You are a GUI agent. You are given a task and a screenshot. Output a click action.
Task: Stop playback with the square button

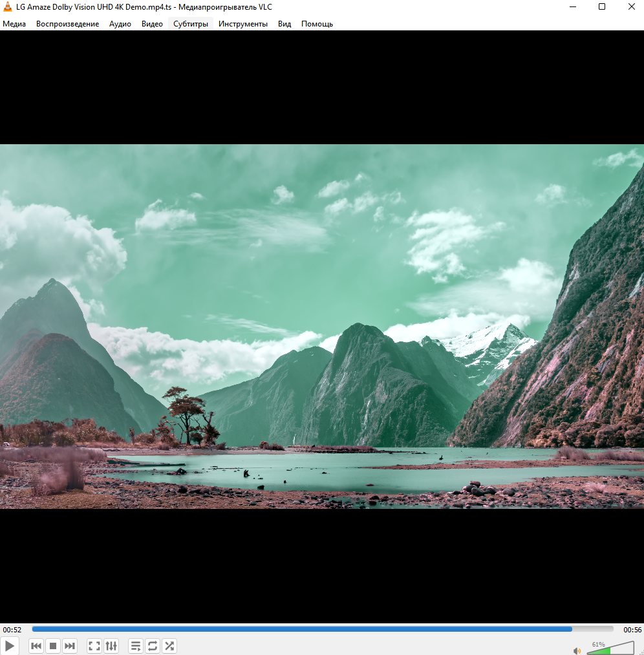coord(53,646)
